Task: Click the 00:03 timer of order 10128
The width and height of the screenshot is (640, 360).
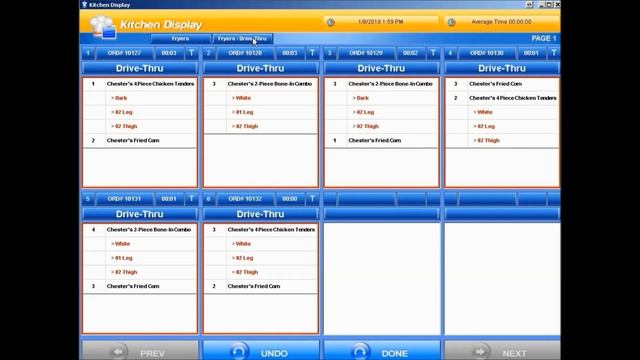Action: tap(290, 53)
